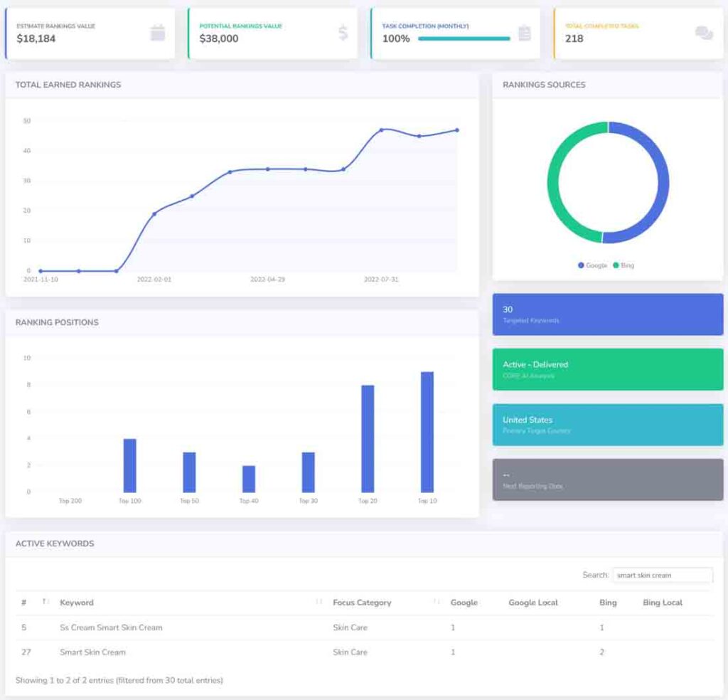Select the Ss Cream Smart Skin Cream row

click(111, 627)
